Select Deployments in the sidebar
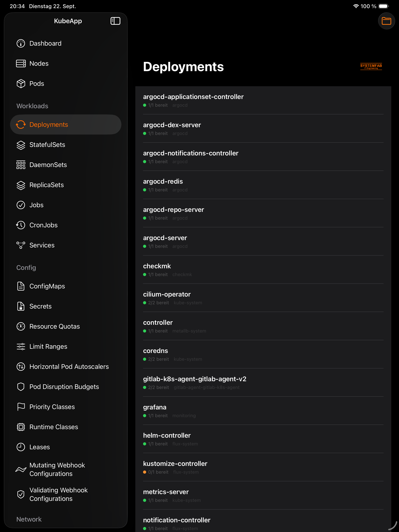The height and width of the screenshot is (532, 399). click(x=66, y=124)
